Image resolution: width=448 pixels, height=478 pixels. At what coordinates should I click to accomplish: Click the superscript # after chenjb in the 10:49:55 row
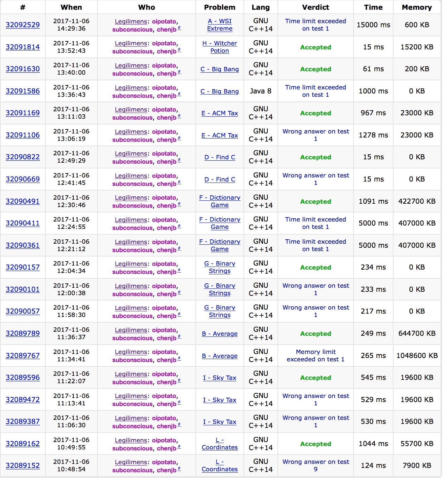click(179, 447)
